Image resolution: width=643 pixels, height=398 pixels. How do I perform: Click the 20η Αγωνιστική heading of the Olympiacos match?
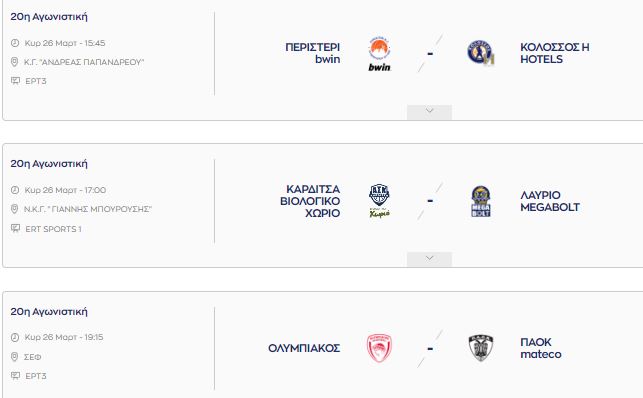tap(49, 312)
